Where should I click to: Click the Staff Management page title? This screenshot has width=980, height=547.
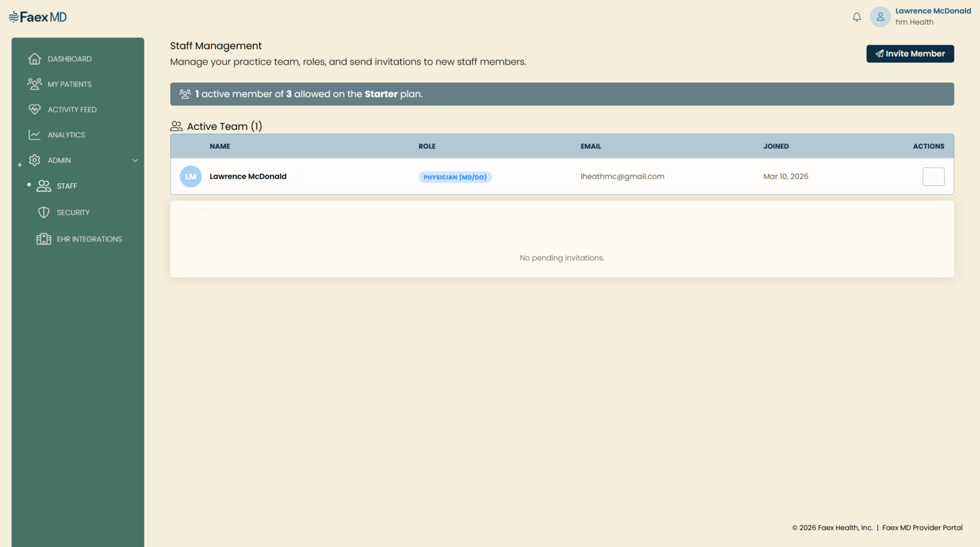pos(216,46)
